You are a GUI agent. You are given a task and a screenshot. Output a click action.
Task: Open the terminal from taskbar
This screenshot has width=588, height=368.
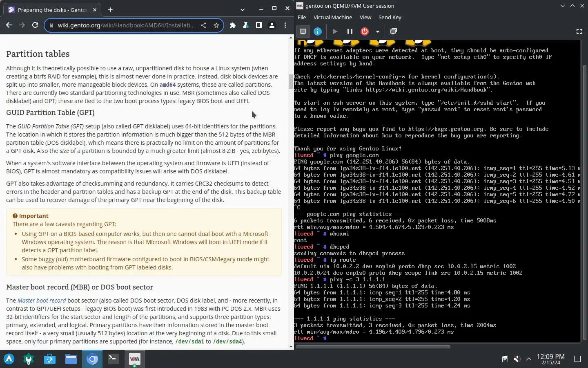point(114,359)
